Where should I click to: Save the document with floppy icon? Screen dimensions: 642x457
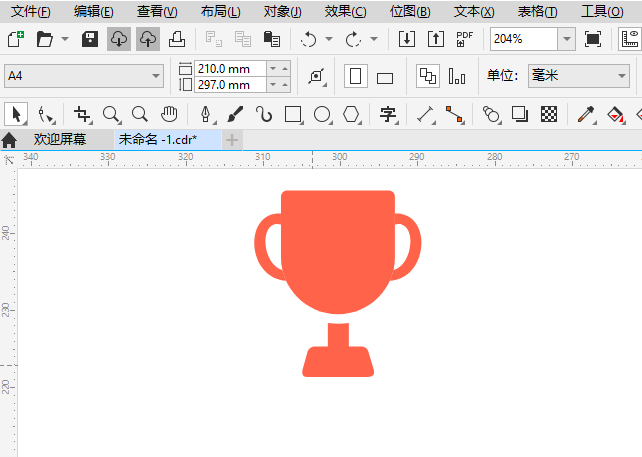(90, 39)
